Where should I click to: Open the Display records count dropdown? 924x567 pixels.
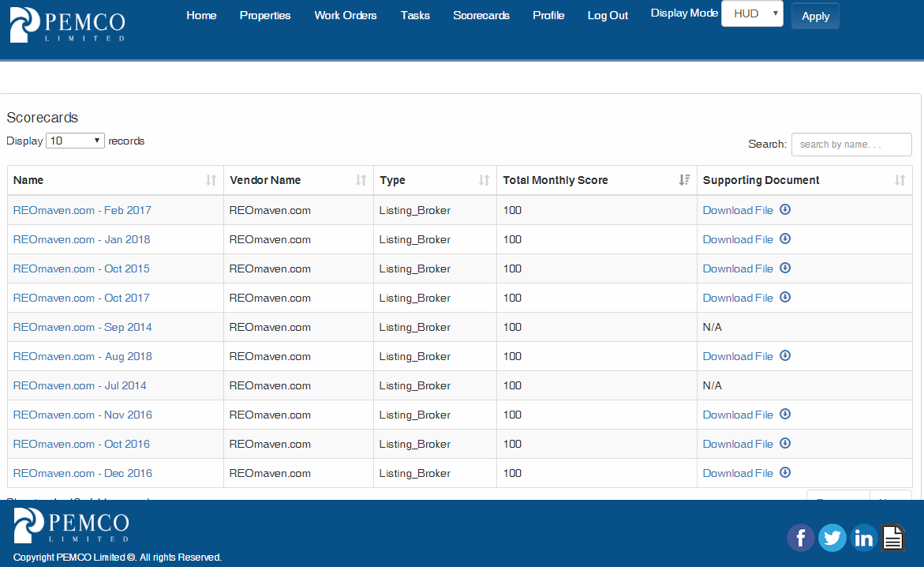coord(75,140)
